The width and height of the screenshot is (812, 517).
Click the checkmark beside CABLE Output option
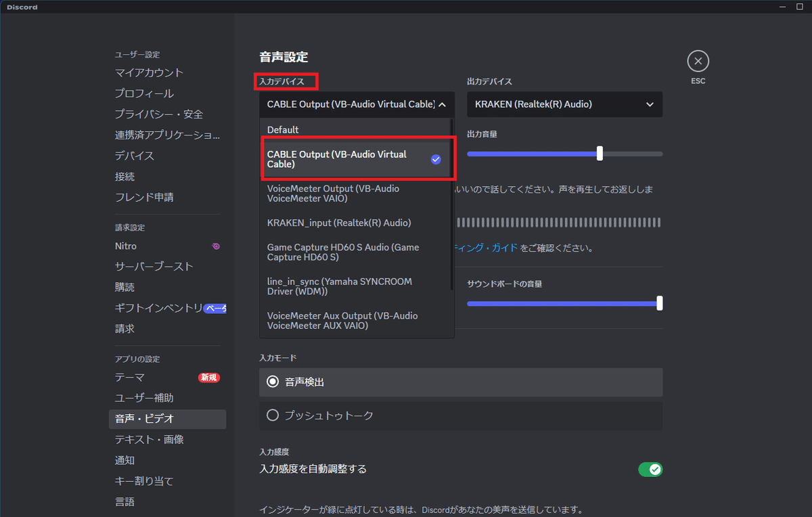pos(436,159)
